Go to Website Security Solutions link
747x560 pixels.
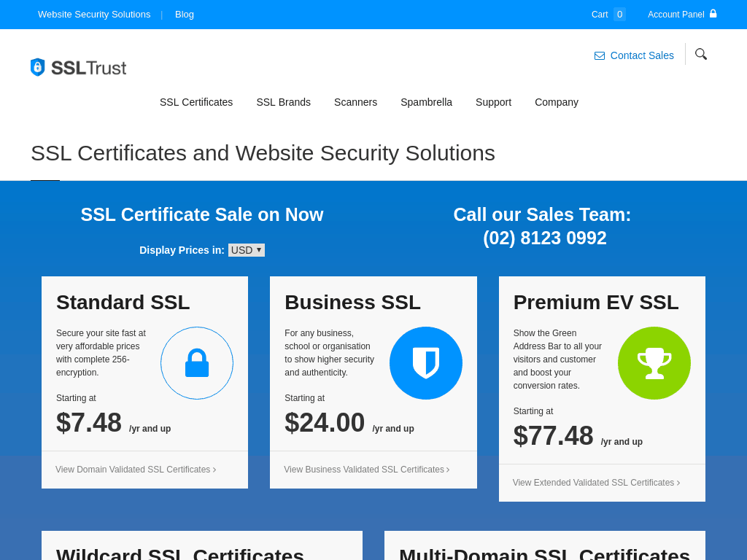pyautogui.click(x=94, y=15)
